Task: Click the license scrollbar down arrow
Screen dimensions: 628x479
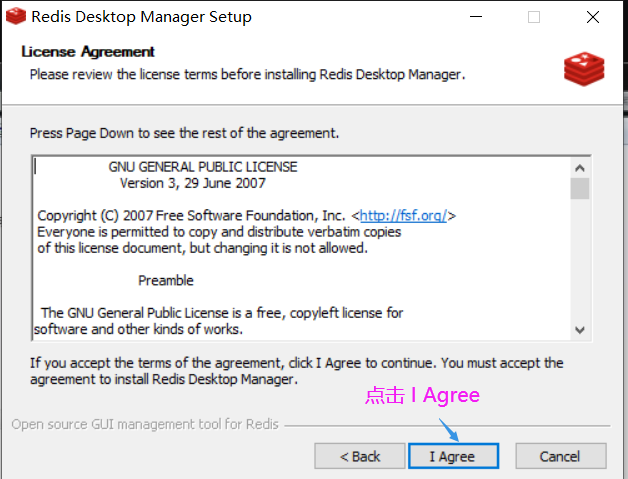Action: click(x=580, y=330)
